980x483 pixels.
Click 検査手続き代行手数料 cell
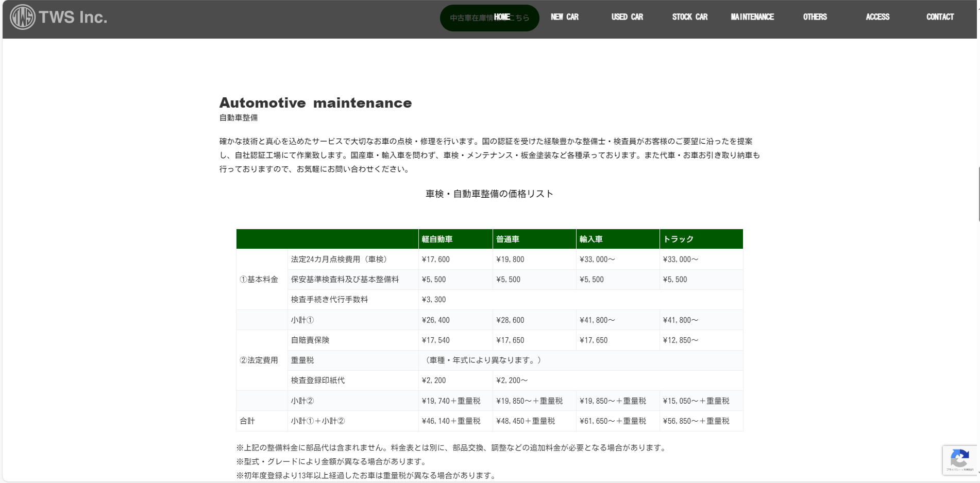click(x=353, y=300)
